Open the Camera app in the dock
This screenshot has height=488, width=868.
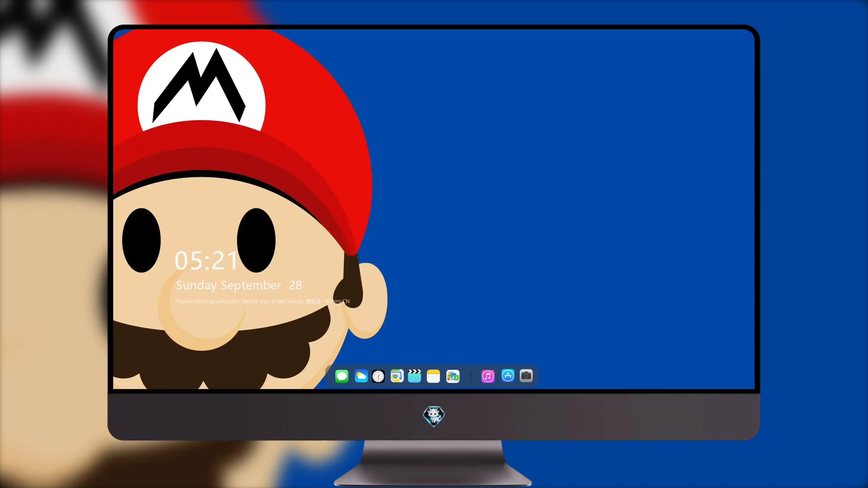(x=526, y=375)
